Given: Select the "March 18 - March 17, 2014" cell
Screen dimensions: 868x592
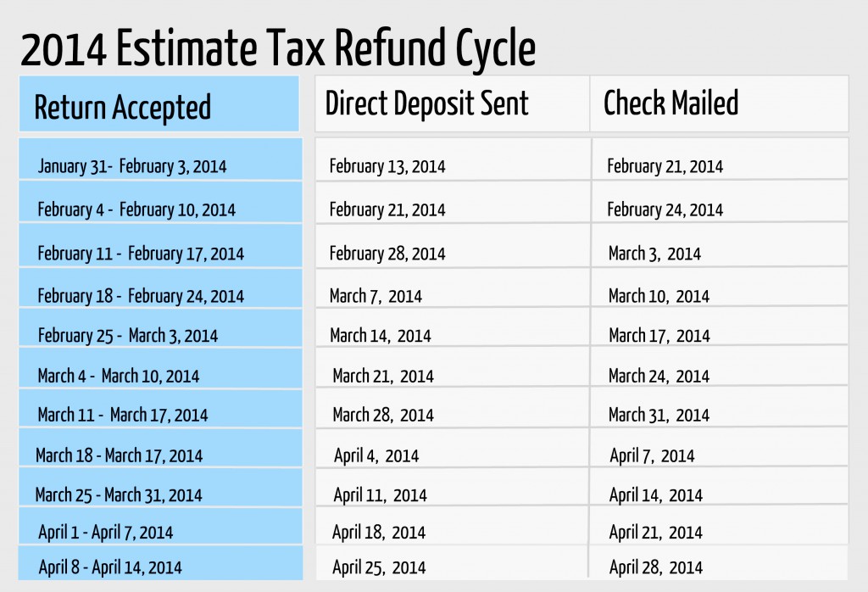Looking at the screenshot, I should [x=120, y=455].
